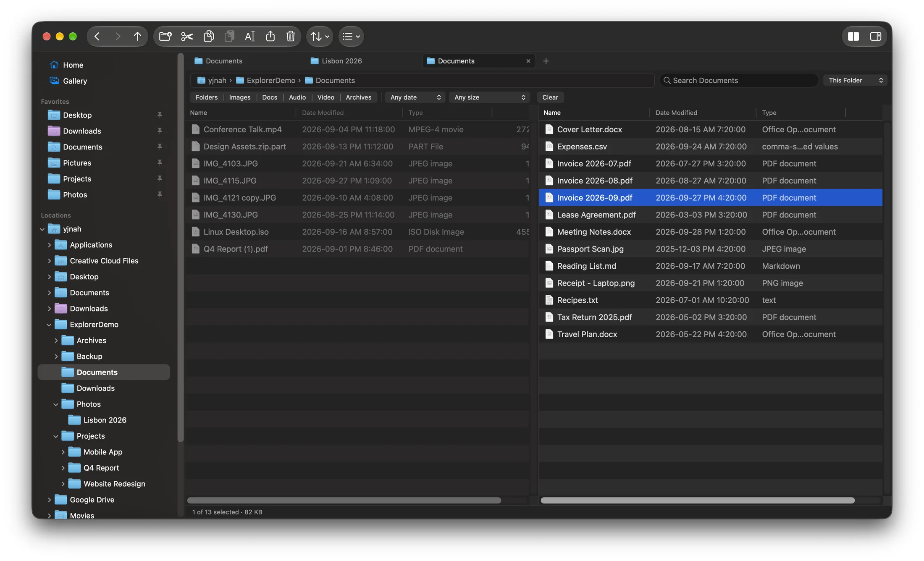Go back with the left arrow button

click(97, 37)
